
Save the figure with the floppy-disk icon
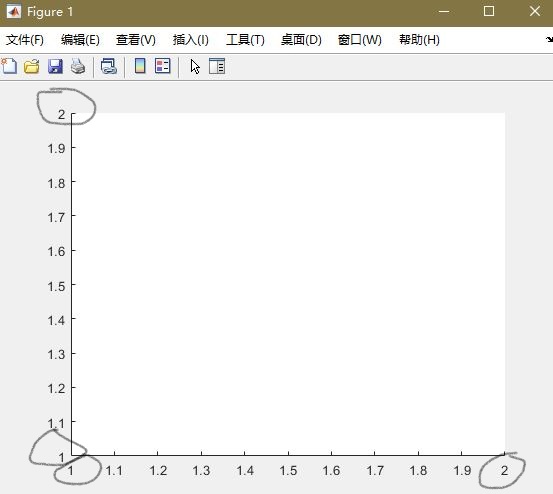click(x=55, y=66)
